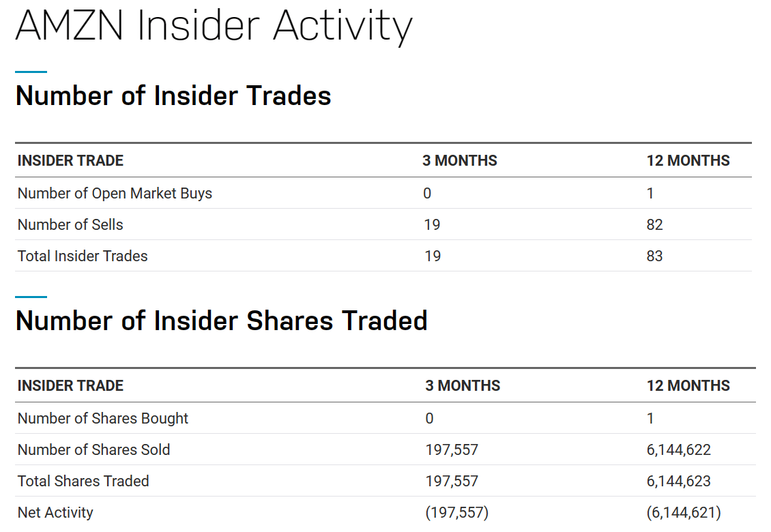Select the Number of Sells row label
Viewport: 771px width, 532px height.
(70, 225)
